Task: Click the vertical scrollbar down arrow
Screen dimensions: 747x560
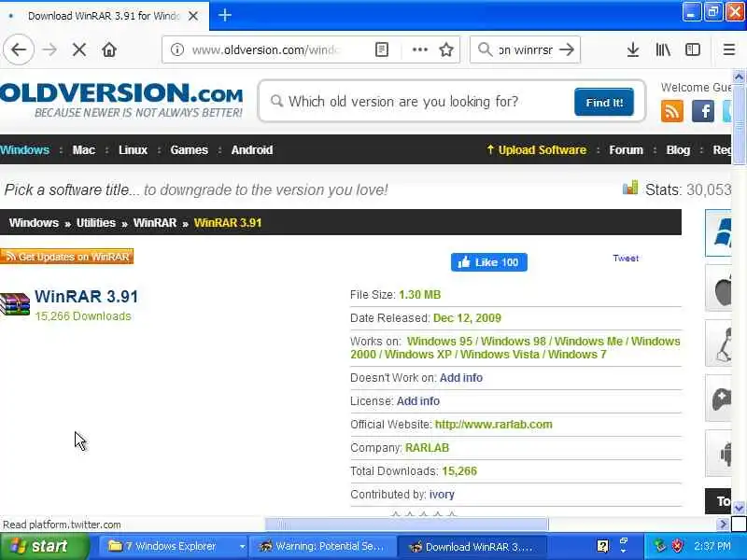Action: pyautogui.click(x=739, y=508)
